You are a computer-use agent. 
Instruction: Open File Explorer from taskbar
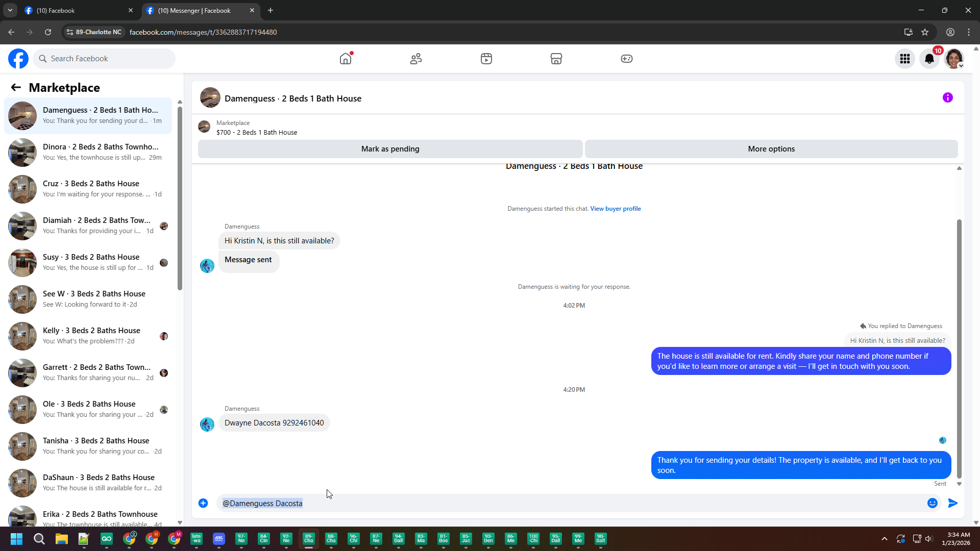pyautogui.click(x=62, y=539)
